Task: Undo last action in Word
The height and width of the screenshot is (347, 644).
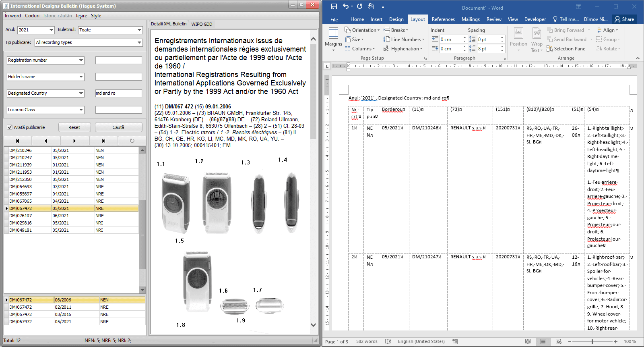Action: (345, 6)
